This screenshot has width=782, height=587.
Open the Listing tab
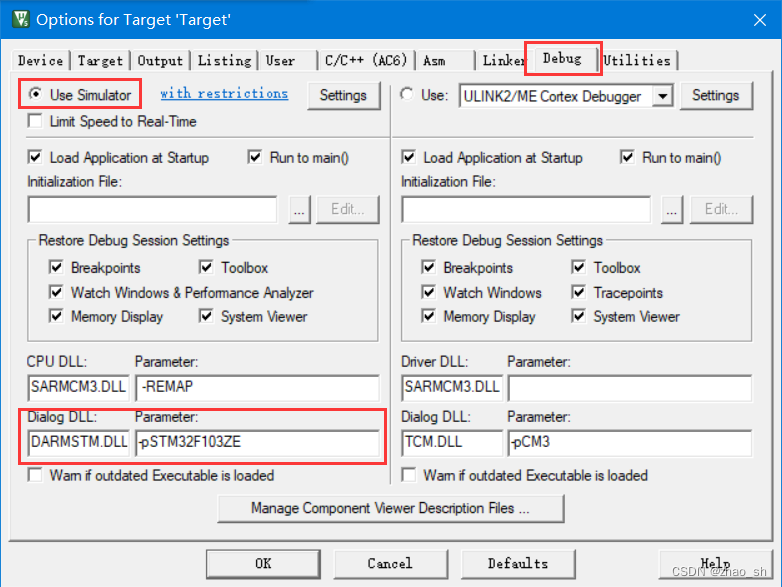click(224, 61)
